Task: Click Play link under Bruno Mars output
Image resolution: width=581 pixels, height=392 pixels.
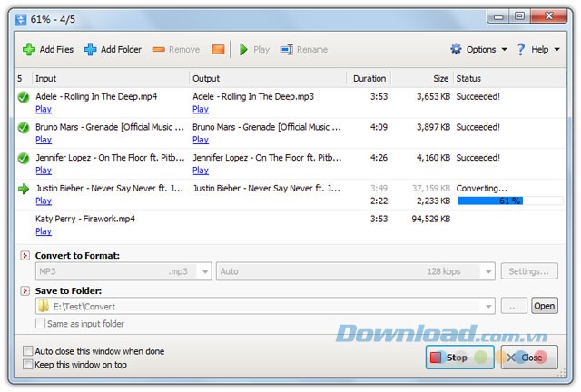Action: (x=201, y=140)
